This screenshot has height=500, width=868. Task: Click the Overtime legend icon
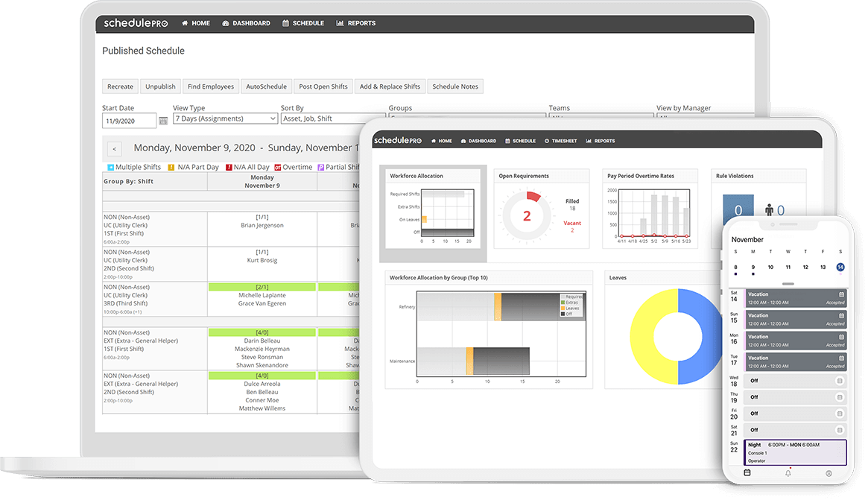coord(278,168)
